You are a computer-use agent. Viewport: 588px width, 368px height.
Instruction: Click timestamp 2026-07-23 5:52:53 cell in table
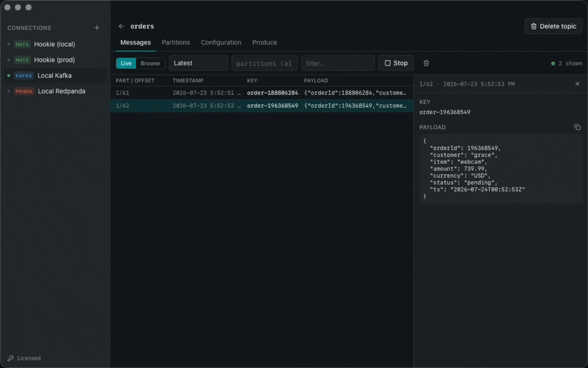click(207, 106)
